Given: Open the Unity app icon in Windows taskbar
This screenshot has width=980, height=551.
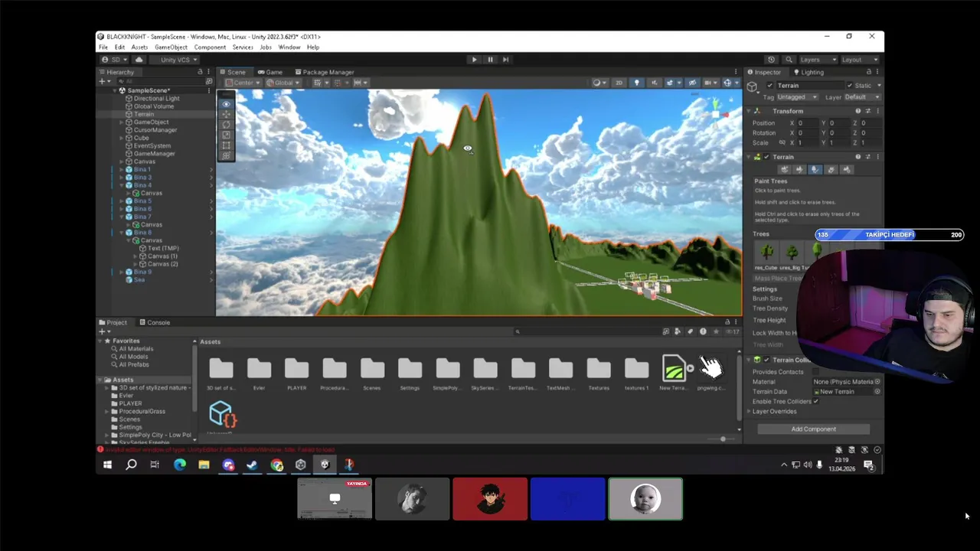Looking at the screenshot, I should point(325,465).
